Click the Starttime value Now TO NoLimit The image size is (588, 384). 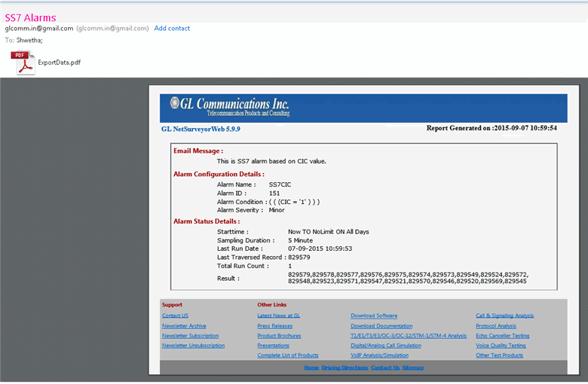[329, 232]
